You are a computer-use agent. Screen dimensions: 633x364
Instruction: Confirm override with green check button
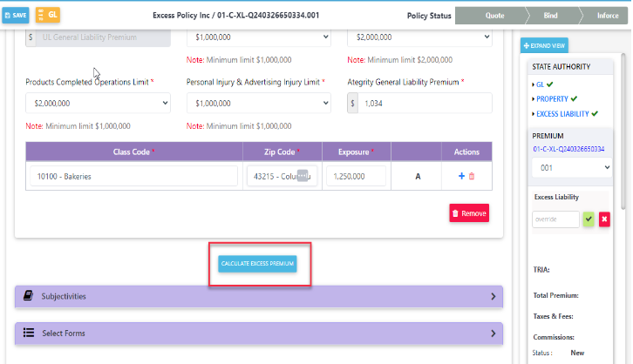point(589,219)
